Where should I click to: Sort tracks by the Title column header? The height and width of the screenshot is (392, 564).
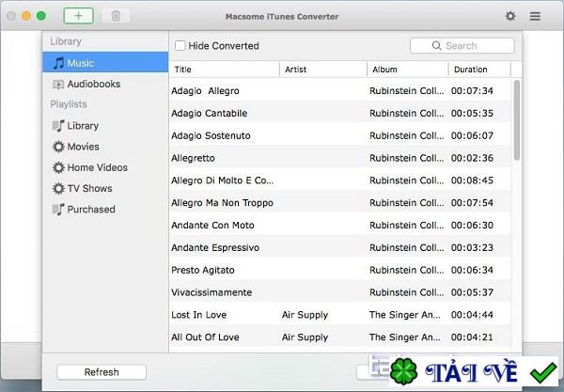[x=224, y=70]
